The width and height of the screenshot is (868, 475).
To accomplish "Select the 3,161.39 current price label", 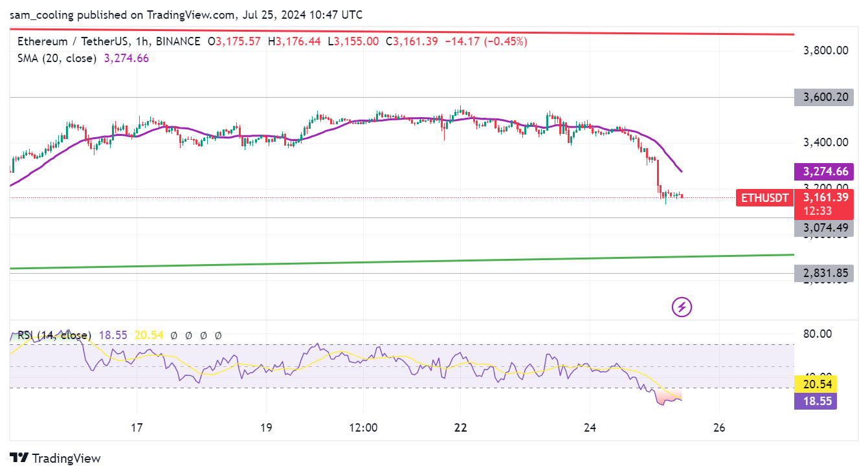I will coord(825,197).
